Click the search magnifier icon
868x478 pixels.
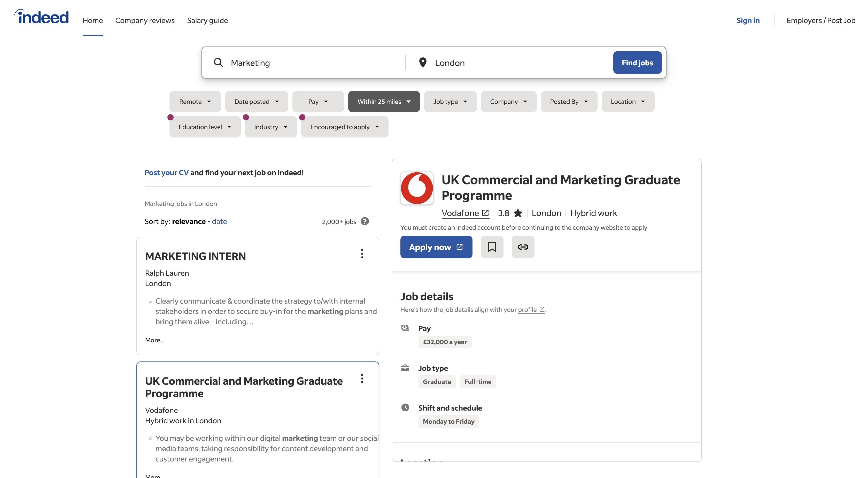[x=218, y=63]
